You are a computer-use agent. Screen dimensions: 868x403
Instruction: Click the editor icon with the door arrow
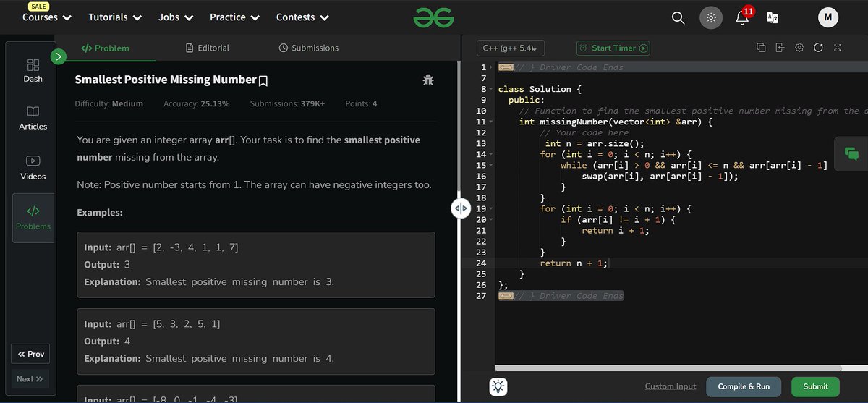[780, 48]
